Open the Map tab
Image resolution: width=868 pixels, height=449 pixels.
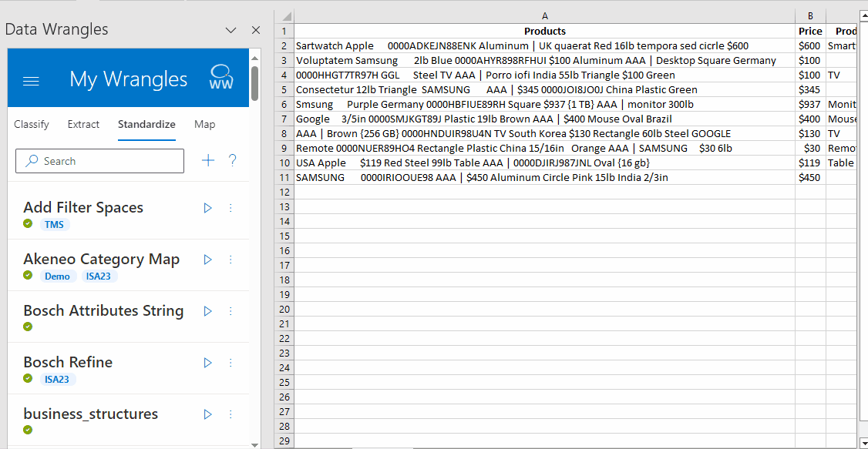tap(204, 124)
